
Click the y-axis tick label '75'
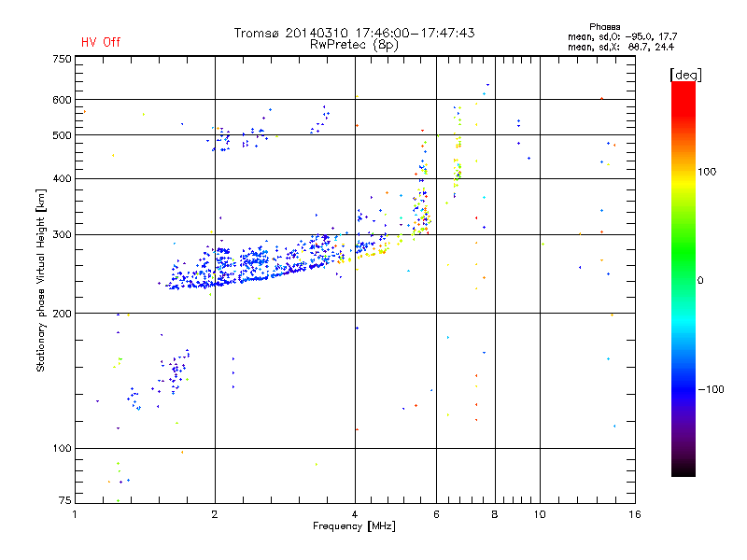point(65,500)
